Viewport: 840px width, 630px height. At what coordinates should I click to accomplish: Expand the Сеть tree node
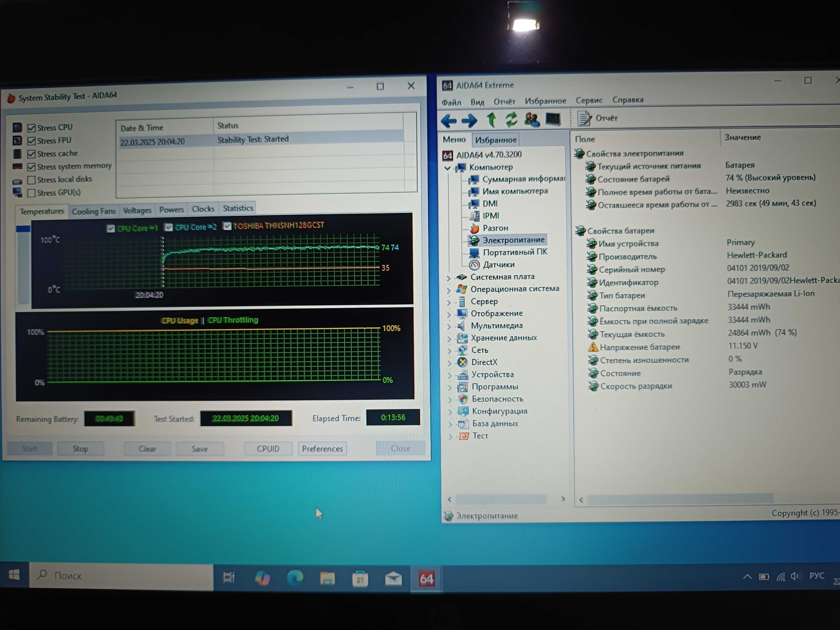pyautogui.click(x=449, y=351)
